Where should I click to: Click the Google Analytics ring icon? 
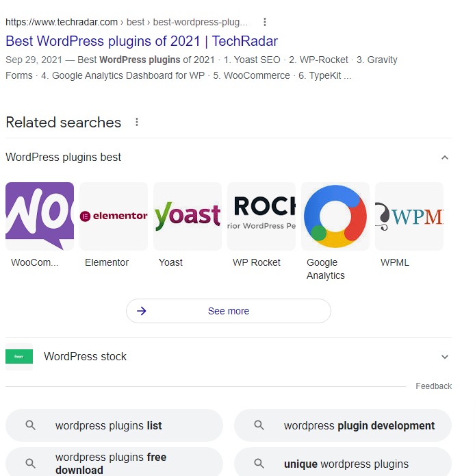click(335, 216)
